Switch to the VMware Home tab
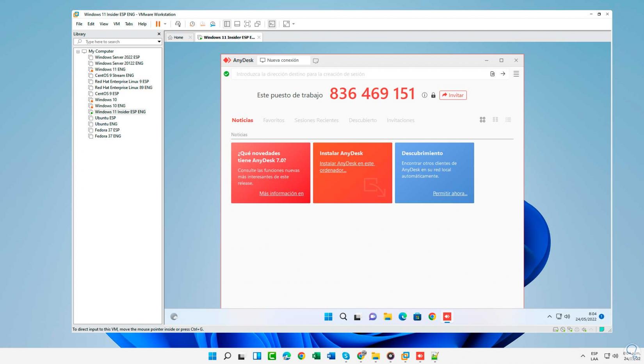The height and width of the screenshot is (364, 644). [x=178, y=37]
